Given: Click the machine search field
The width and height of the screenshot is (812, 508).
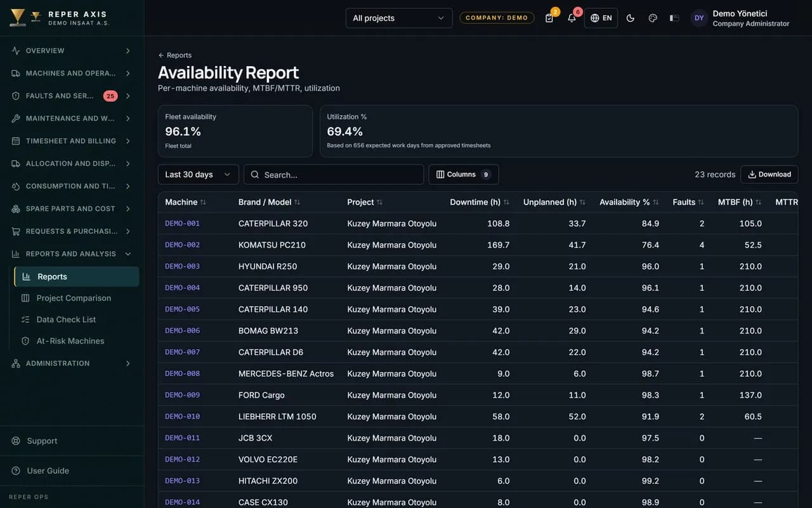Looking at the screenshot, I should point(334,175).
